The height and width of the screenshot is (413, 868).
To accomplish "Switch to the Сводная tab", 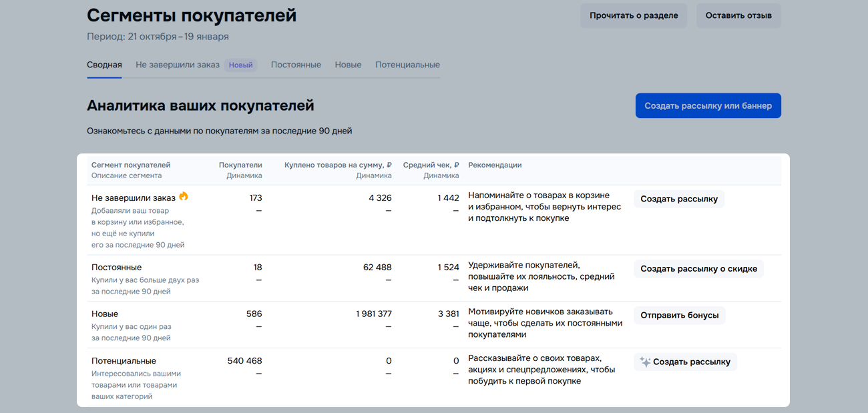I will (x=104, y=65).
